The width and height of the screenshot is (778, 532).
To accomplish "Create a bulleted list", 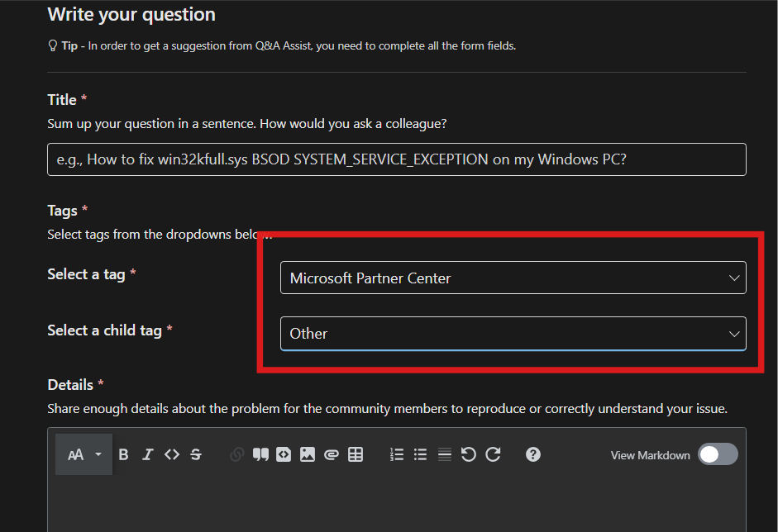I will pos(420,454).
